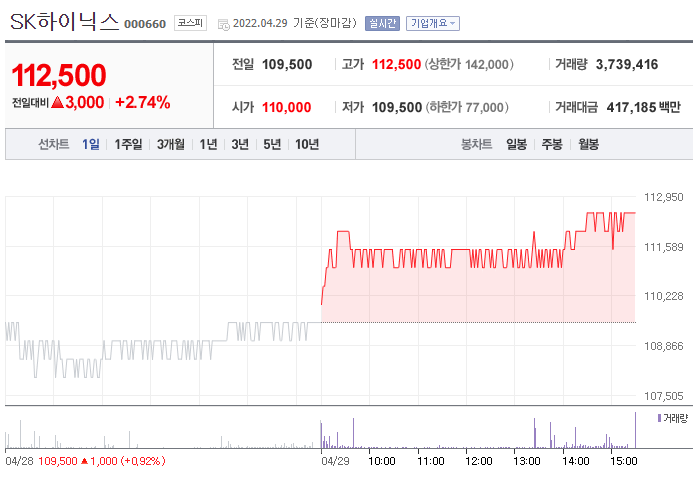
Task: Click the SK하이닉스 stock name
Action: pyautogui.click(x=65, y=22)
